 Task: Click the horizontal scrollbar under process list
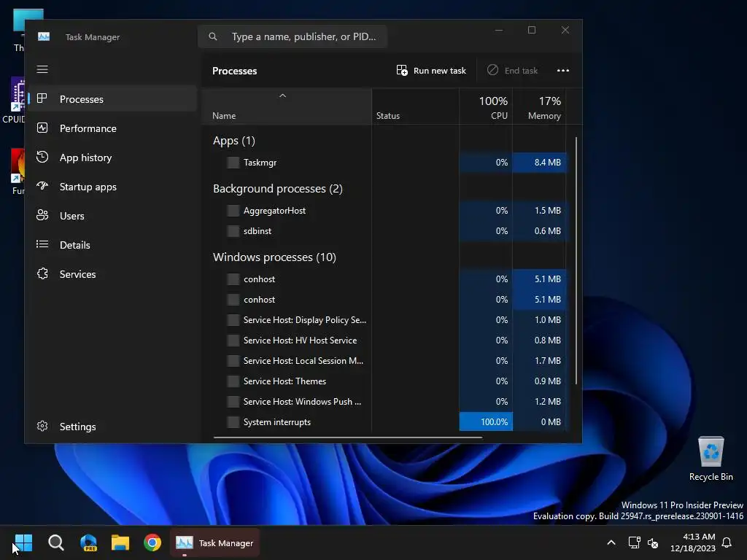348,437
